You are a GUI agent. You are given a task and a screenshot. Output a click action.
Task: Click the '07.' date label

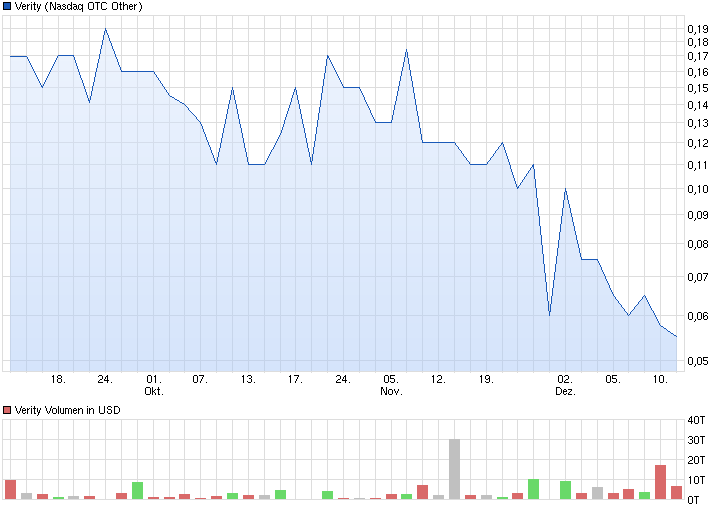coord(200,379)
